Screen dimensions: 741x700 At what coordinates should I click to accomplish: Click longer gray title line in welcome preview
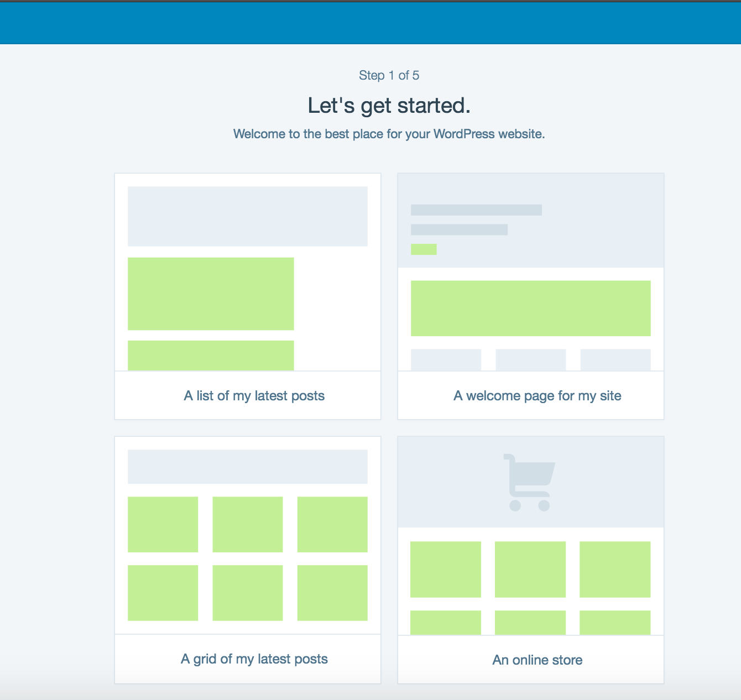click(476, 210)
